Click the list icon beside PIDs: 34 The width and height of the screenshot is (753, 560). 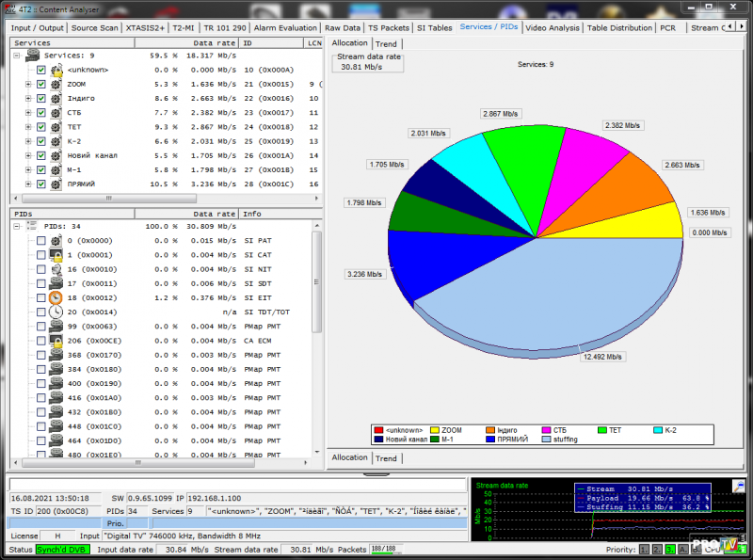(33, 227)
